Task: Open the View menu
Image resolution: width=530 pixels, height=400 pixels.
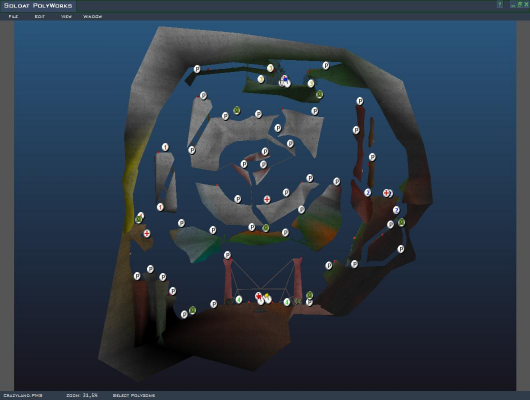Action: coord(66,16)
